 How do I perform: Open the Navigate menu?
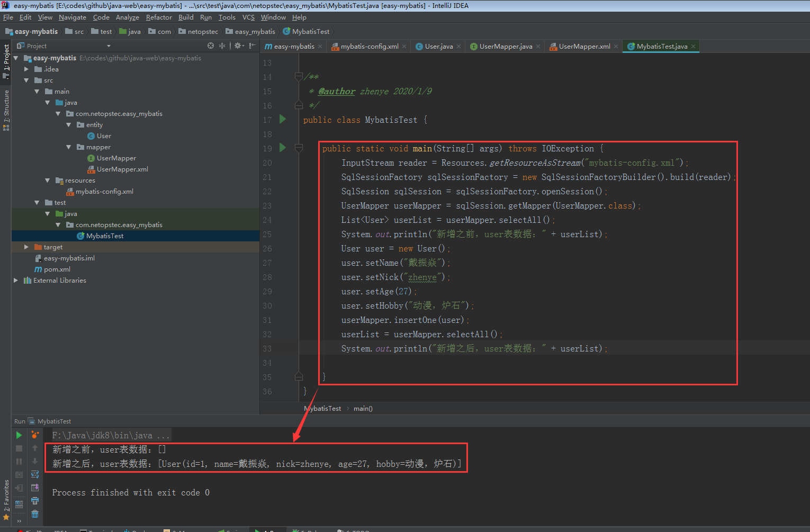point(72,17)
